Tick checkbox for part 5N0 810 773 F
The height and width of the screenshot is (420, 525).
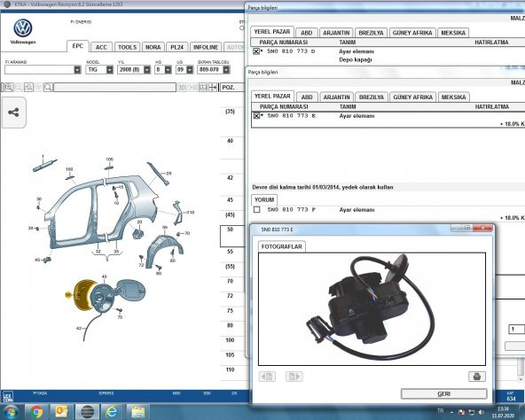257,209
